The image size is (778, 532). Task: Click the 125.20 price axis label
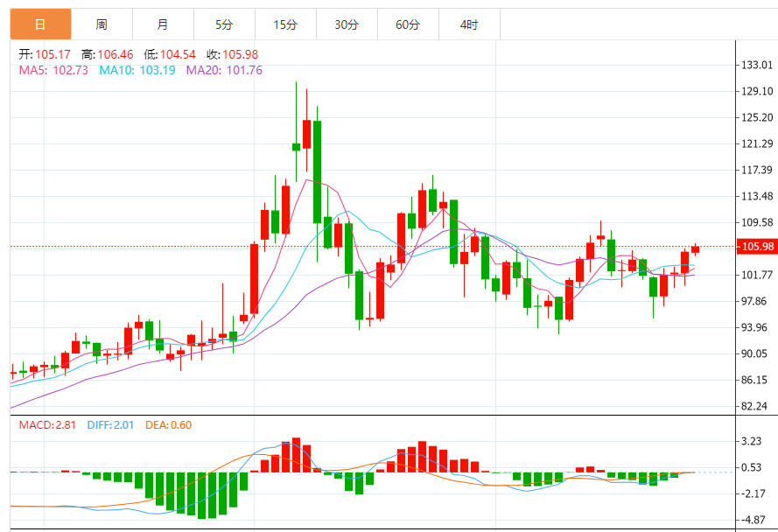pyautogui.click(x=757, y=117)
